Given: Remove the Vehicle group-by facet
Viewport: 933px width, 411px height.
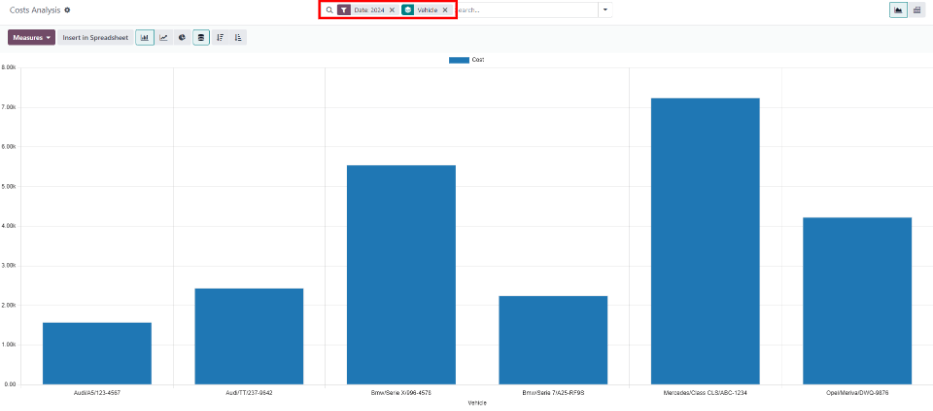Looking at the screenshot, I should click(x=445, y=10).
